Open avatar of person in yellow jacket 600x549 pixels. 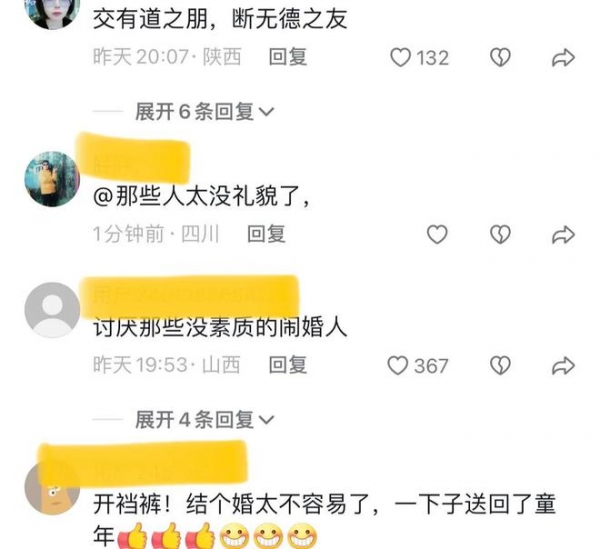[x=52, y=179]
